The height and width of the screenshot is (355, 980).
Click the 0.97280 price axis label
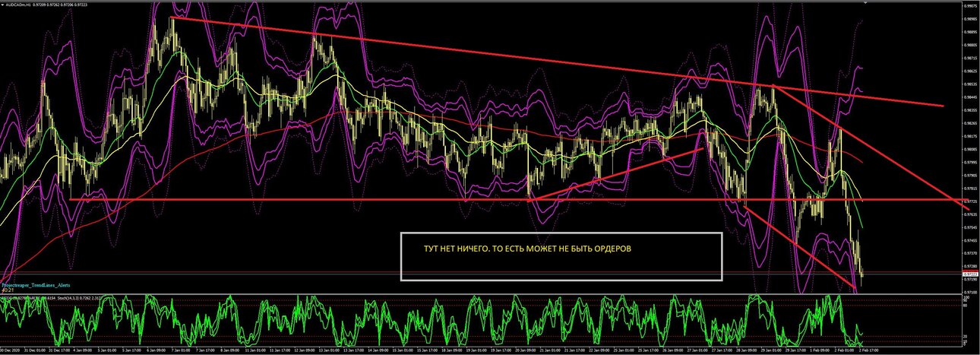point(970,266)
